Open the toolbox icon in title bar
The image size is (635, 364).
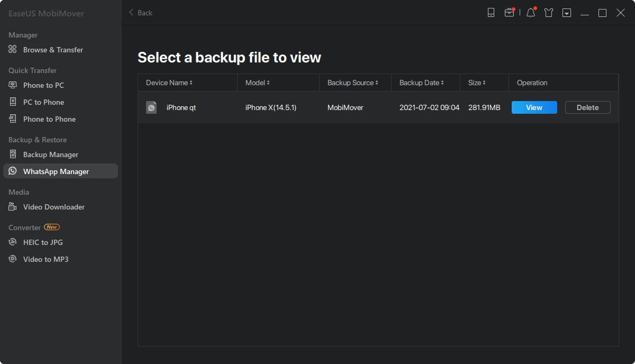[509, 13]
